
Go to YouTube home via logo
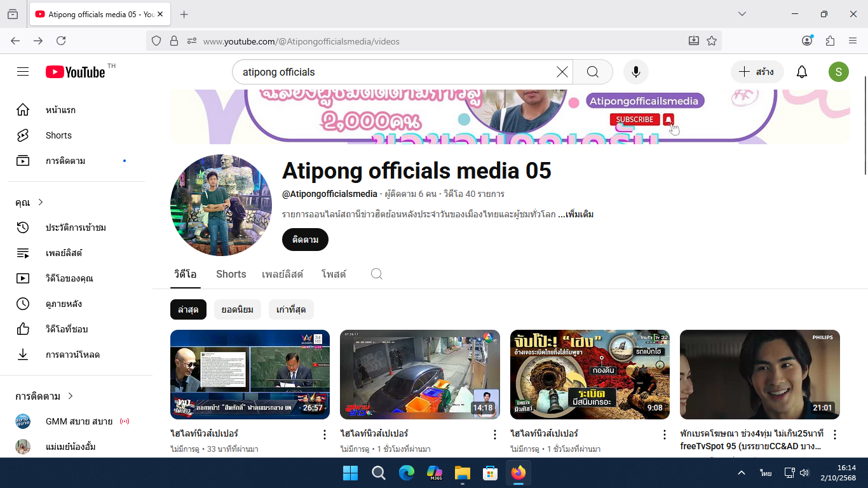coord(76,72)
